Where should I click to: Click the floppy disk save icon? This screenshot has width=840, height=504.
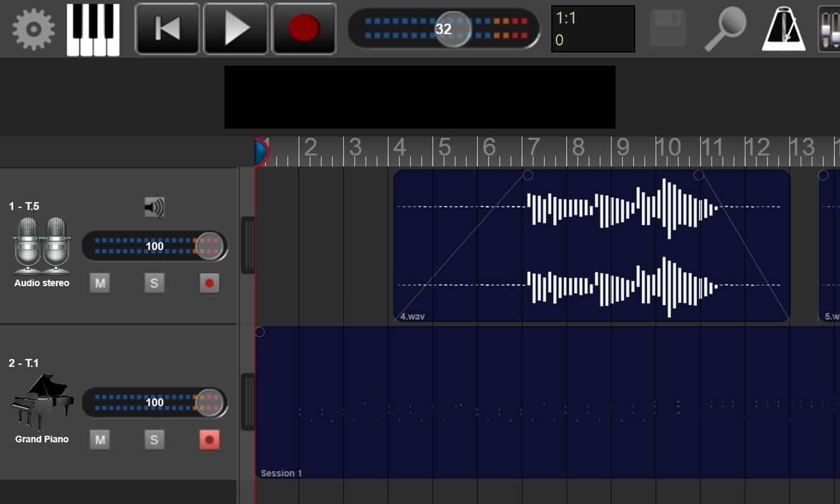pos(668,29)
